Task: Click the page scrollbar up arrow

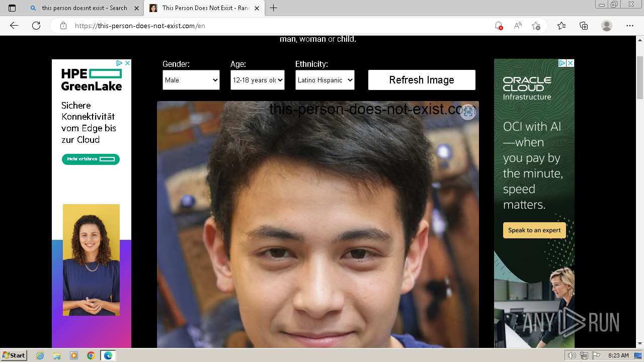Action: pos(640,39)
